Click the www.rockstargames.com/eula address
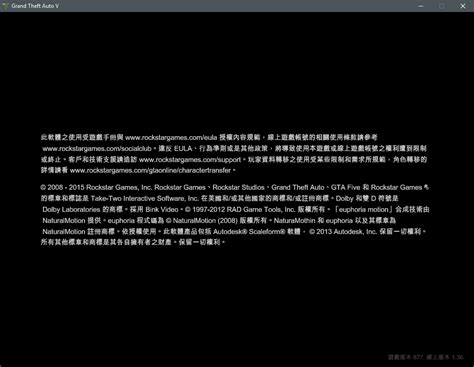This screenshot has width=474, height=367. 171,137
